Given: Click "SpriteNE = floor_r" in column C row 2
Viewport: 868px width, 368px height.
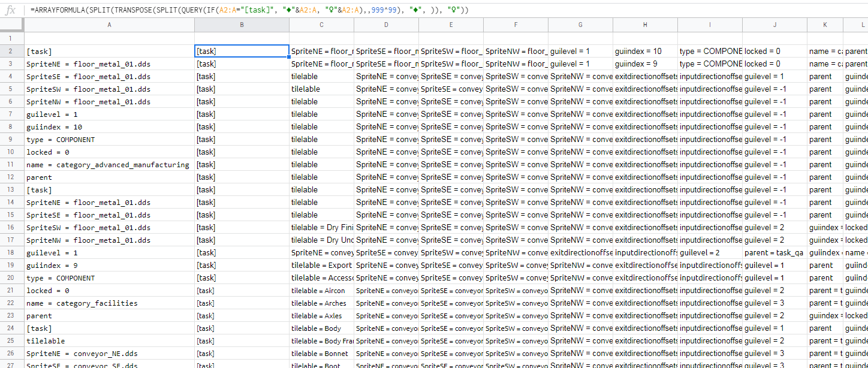Looking at the screenshot, I should [321, 51].
